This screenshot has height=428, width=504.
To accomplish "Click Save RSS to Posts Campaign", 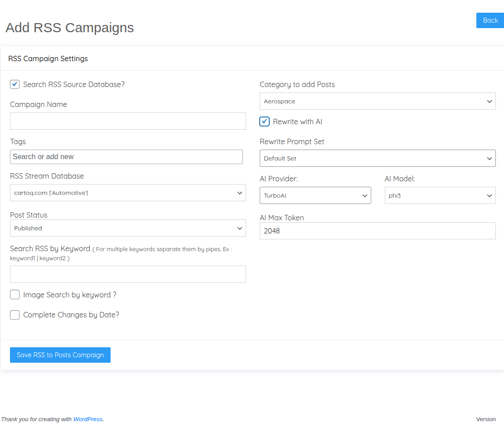I will [60, 355].
